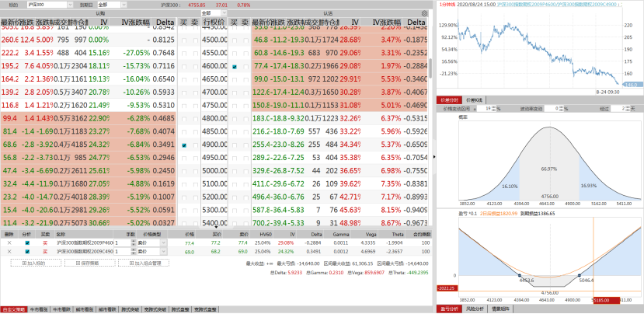Viewport: 644px width, 314px height.
Task: Check the call buy box for strike 5100
Action: (x=184, y=185)
